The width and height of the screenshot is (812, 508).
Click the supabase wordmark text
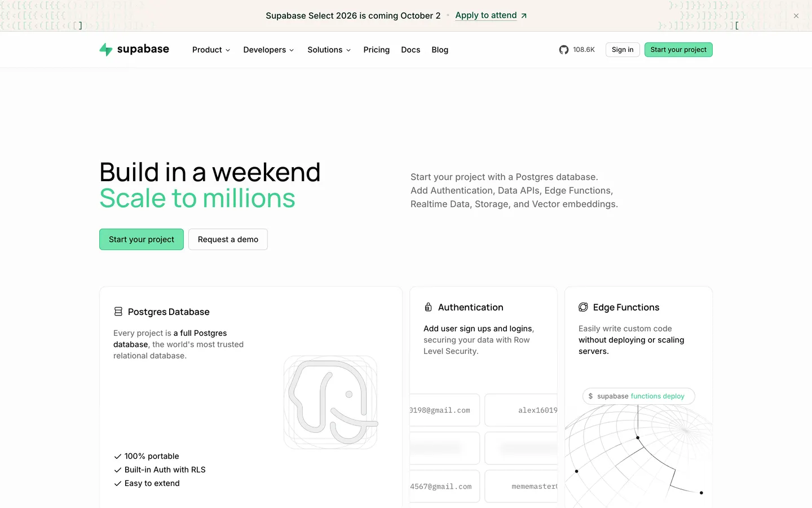pos(143,49)
